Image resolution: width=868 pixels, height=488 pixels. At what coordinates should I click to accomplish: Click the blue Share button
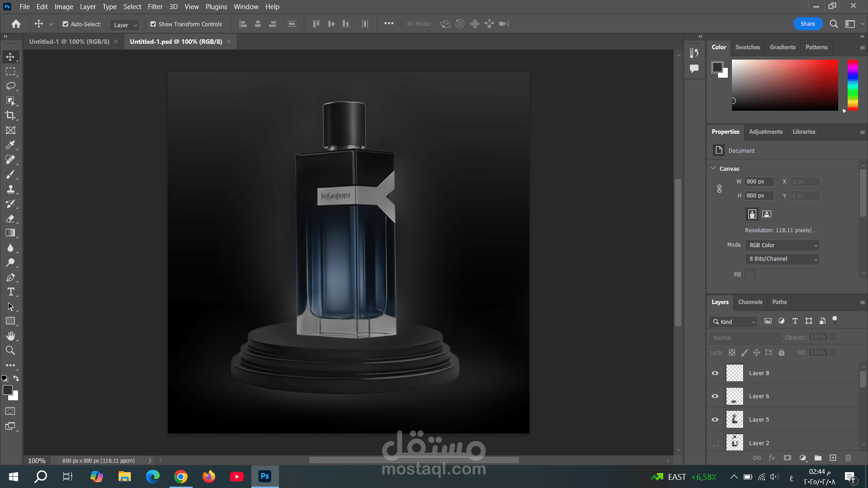point(807,24)
